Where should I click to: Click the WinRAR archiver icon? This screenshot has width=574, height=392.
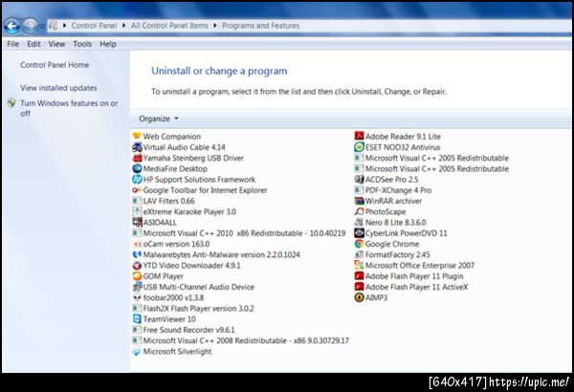click(x=359, y=201)
